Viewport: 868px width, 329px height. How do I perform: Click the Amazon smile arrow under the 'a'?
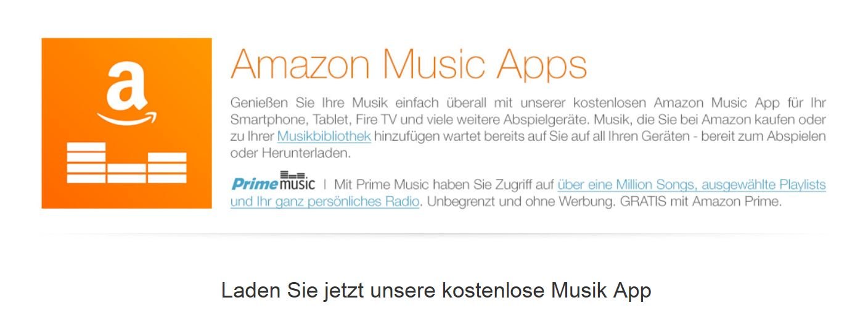(x=127, y=117)
